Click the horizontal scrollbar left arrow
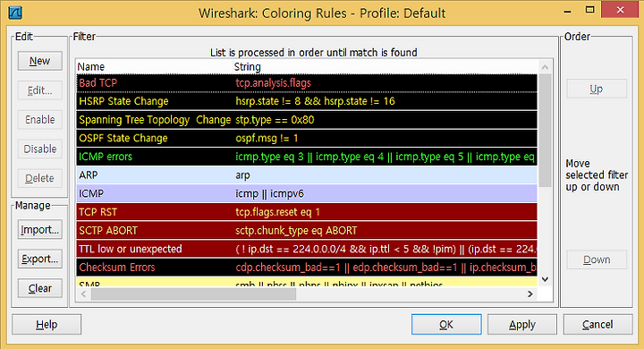 (x=84, y=294)
